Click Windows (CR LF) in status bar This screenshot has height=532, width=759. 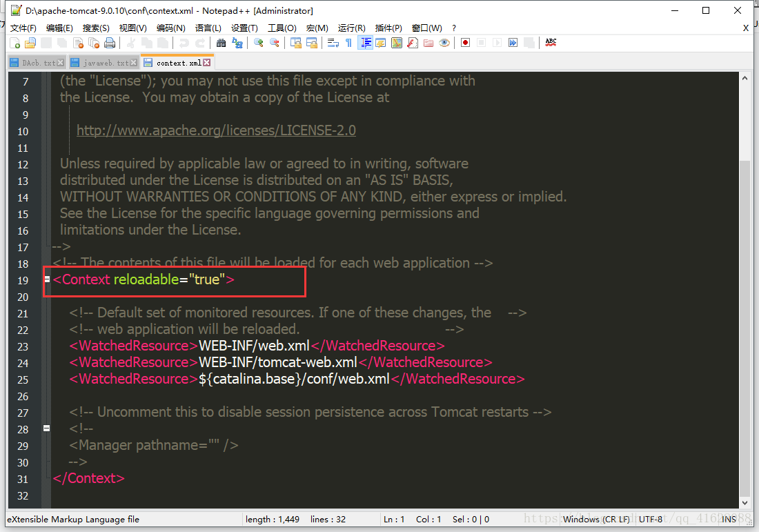pyautogui.click(x=596, y=520)
